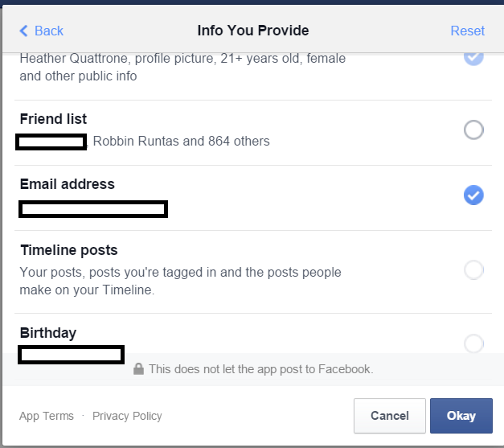Reset the info permissions
Viewport: 504px width, 448px height.
click(467, 31)
